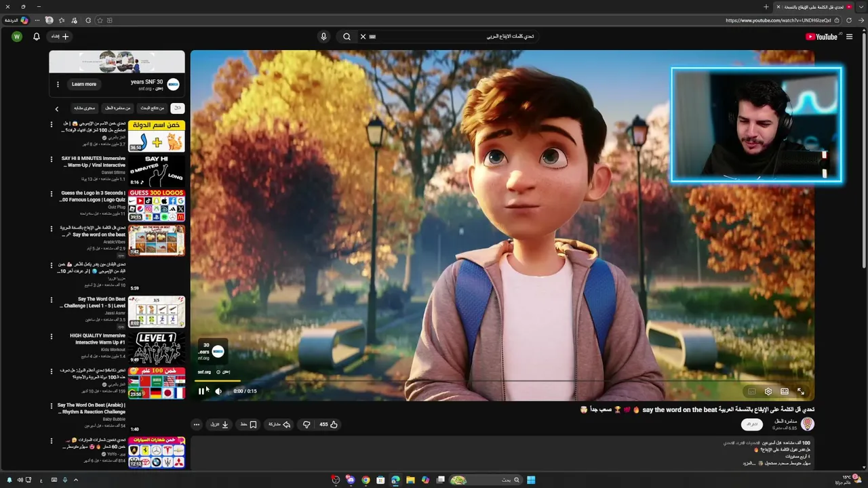Expand the video description with more link

pos(748,464)
